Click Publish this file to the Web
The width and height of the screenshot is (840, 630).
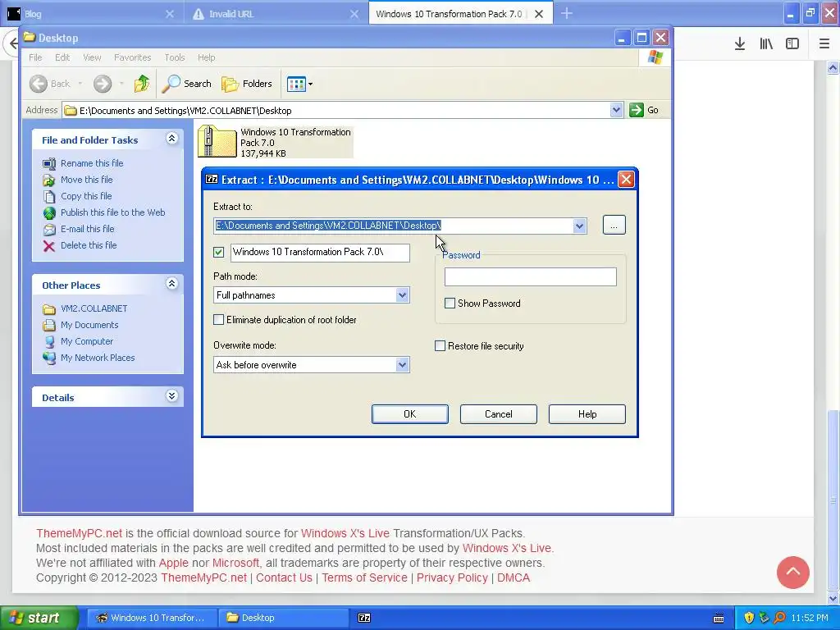pos(112,212)
